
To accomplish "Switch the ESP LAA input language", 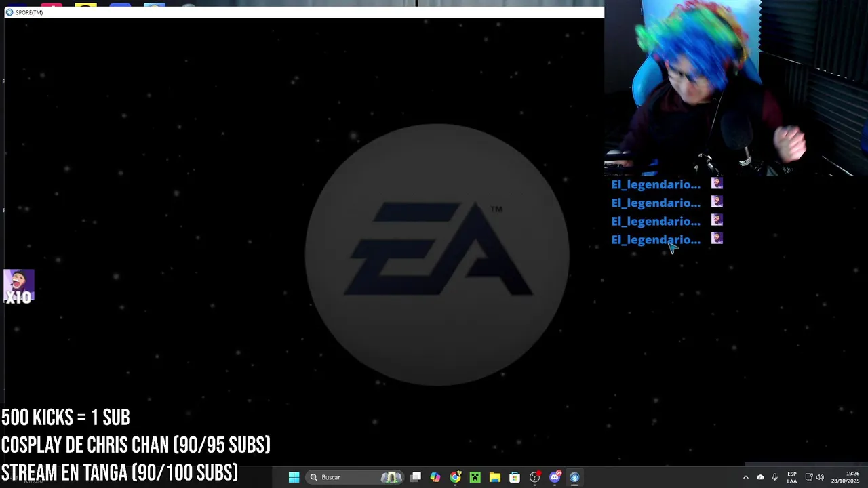I will (792, 477).
